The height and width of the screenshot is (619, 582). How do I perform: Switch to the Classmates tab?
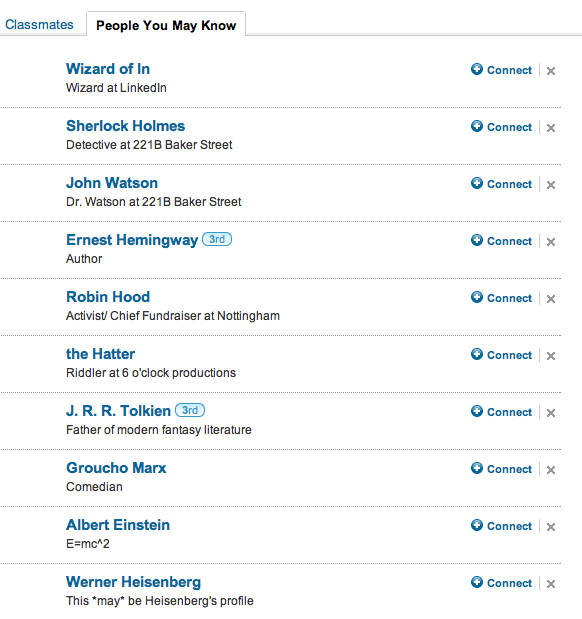(x=39, y=24)
